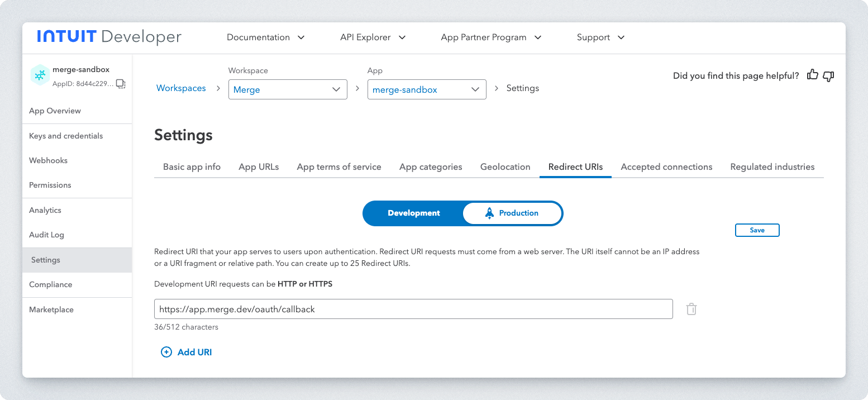Click the thumbs down feedback icon
868x400 pixels.
tap(828, 76)
